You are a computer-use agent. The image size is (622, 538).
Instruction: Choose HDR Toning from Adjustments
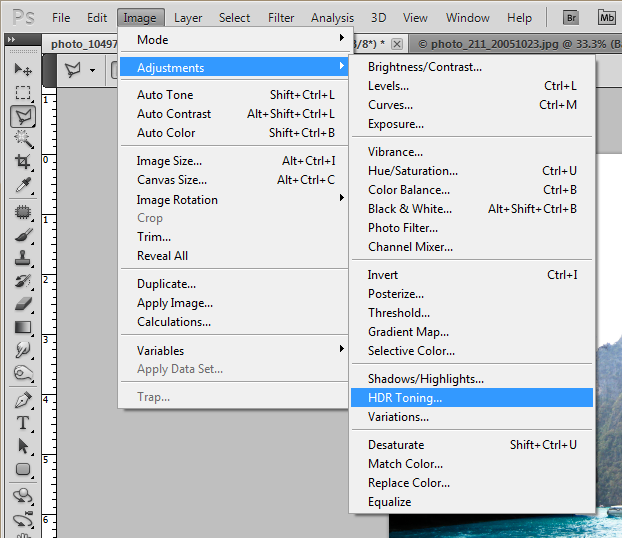pos(405,398)
